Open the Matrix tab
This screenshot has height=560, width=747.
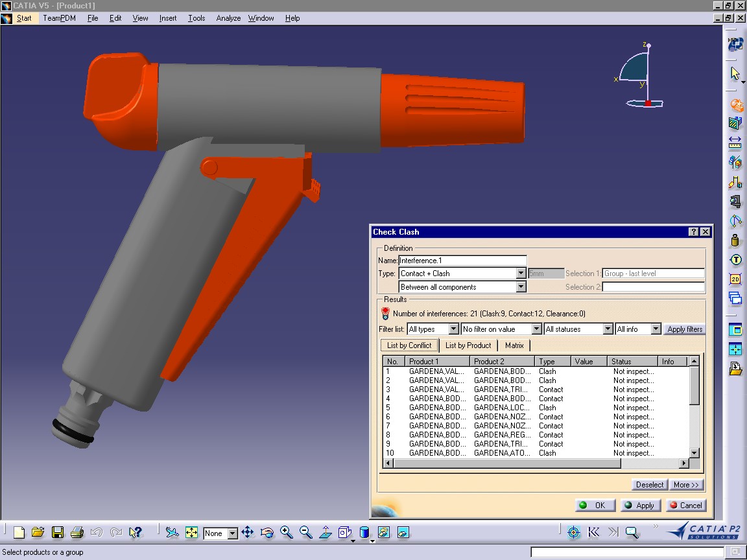(514, 345)
